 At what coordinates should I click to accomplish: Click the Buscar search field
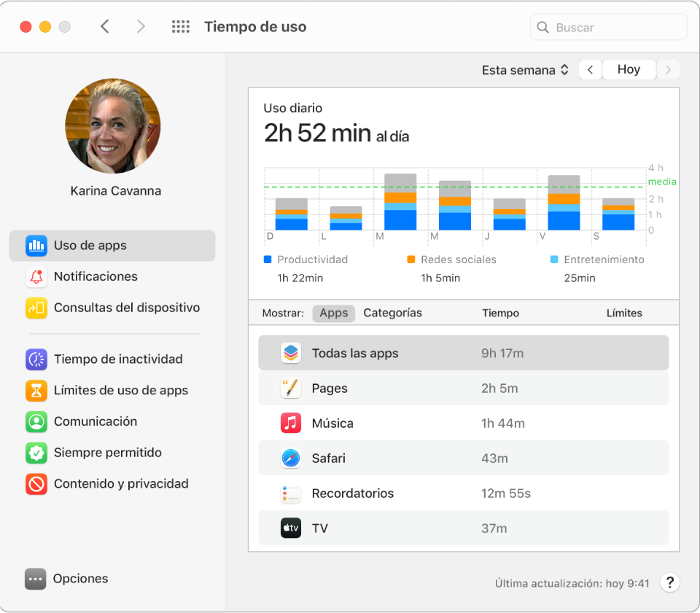609,28
